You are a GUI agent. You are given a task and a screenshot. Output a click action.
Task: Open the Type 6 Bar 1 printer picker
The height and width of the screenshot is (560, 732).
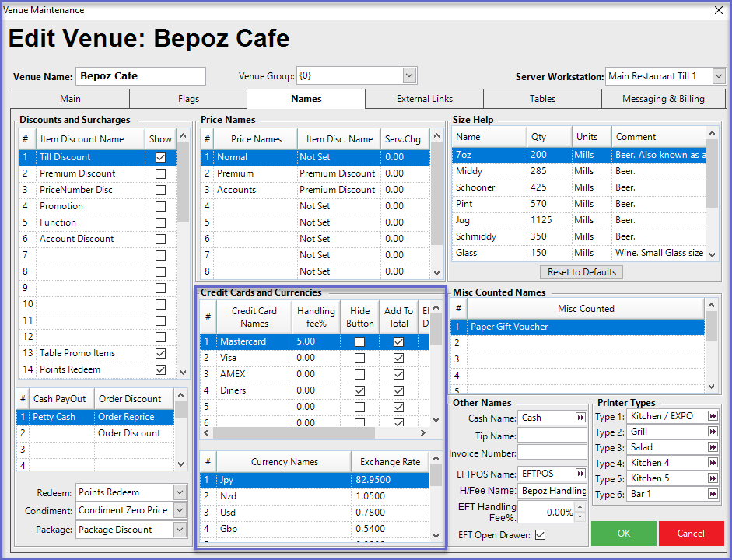pos(713,494)
